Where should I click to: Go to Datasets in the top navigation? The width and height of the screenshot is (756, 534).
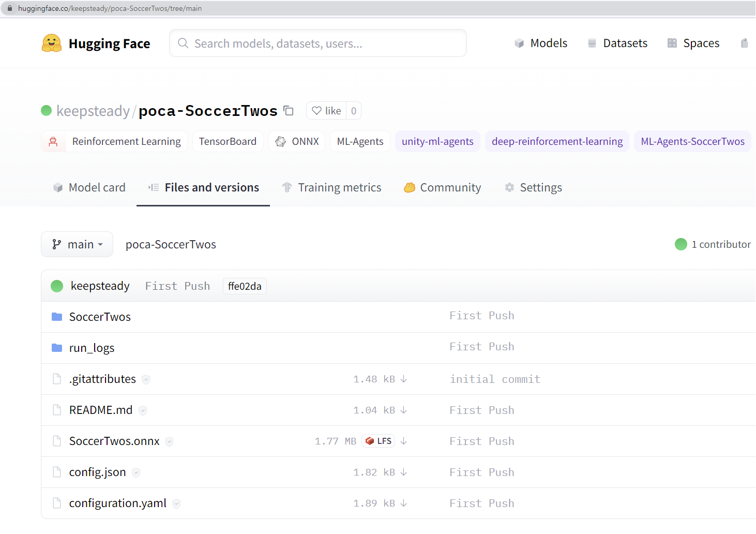pos(617,43)
